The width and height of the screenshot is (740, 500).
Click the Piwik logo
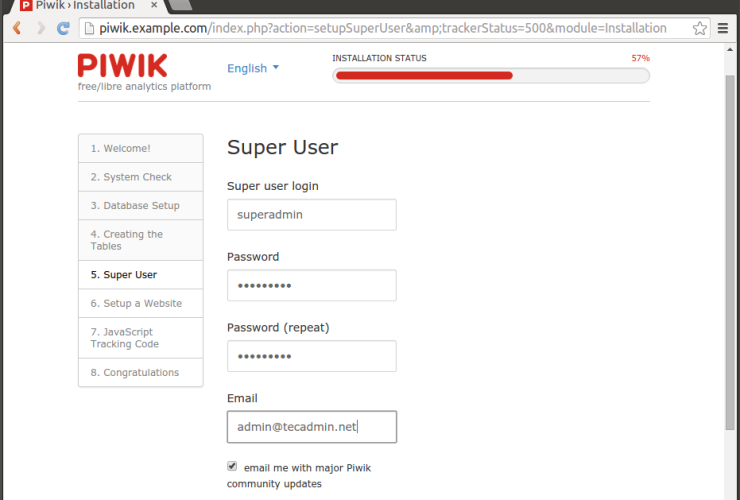coord(123,66)
